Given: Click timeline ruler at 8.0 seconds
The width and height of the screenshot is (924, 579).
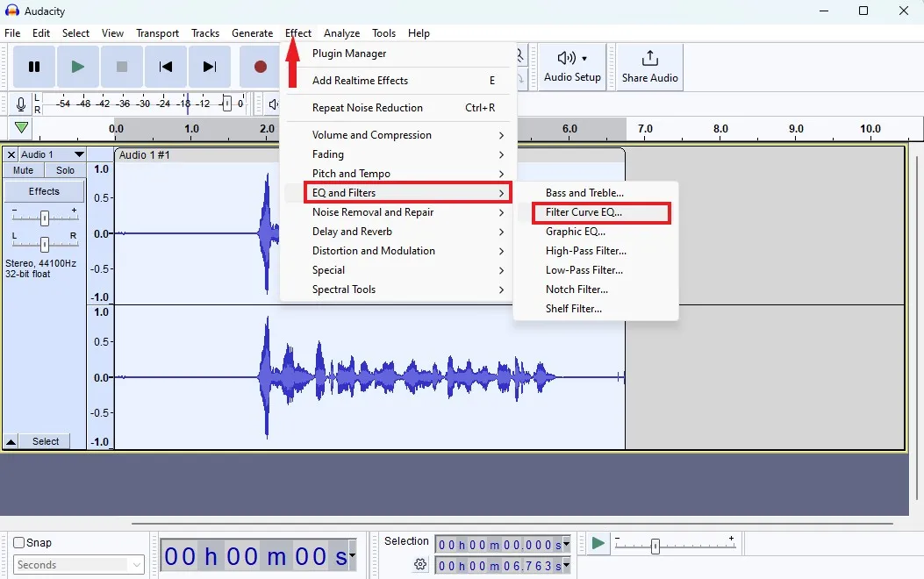Looking at the screenshot, I should click(x=720, y=129).
